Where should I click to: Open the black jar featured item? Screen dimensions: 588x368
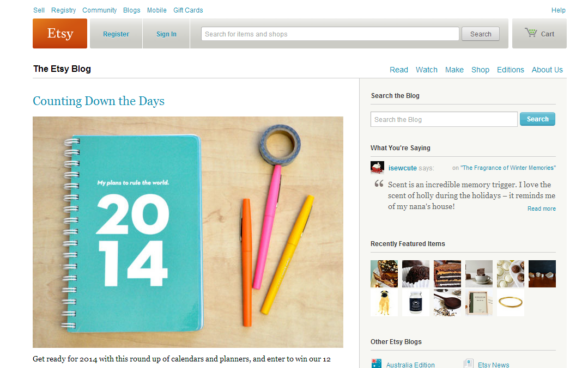[x=415, y=303]
